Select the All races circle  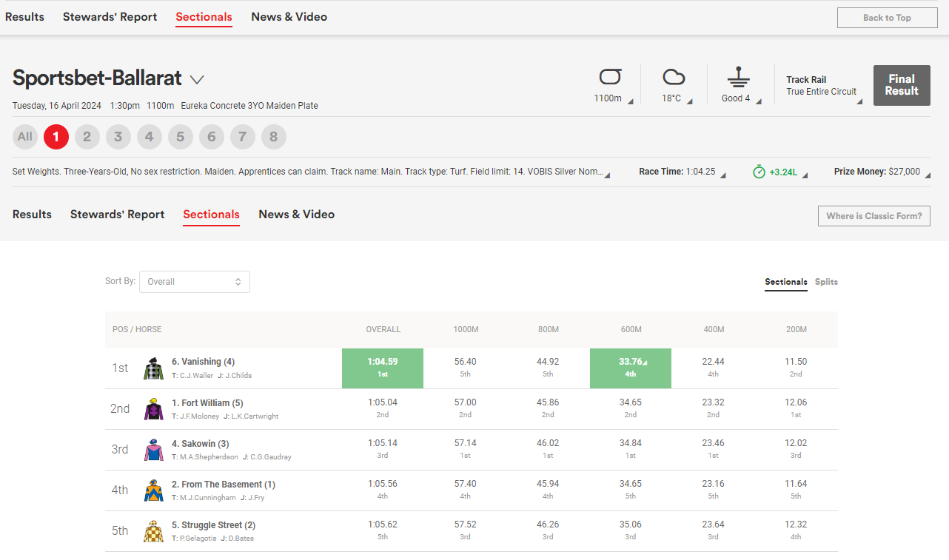click(25, 137)
